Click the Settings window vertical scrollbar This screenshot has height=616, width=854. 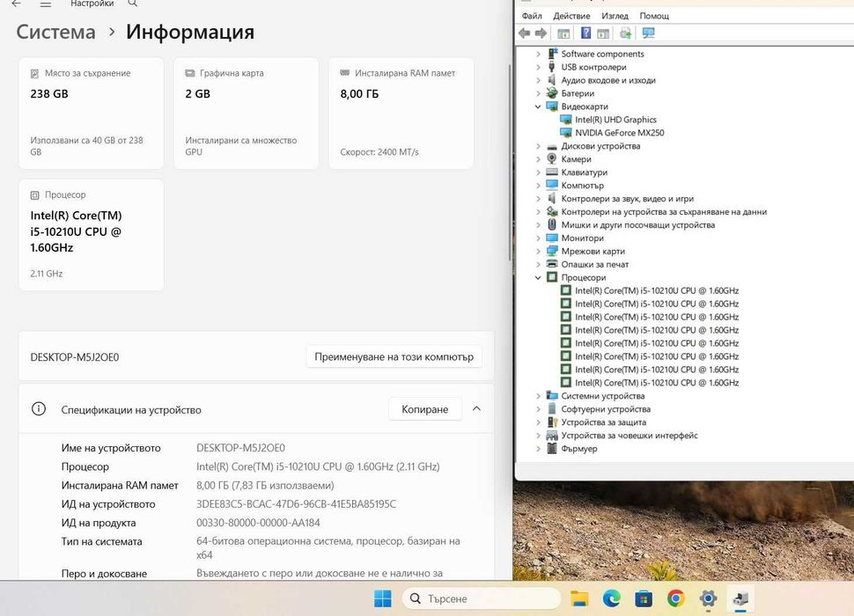pyautogui.click(x=510, y=164)
